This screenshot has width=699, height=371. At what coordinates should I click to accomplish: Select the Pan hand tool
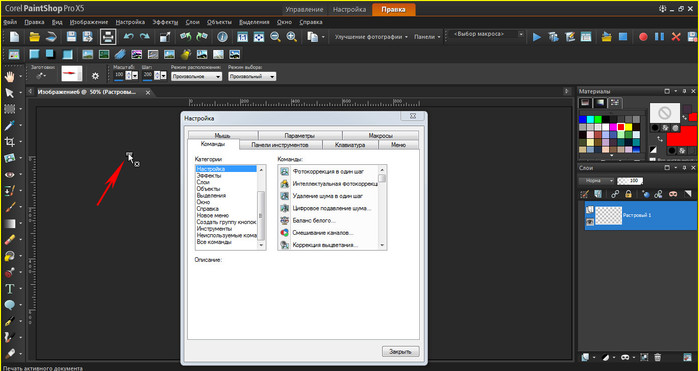(9, 76)
